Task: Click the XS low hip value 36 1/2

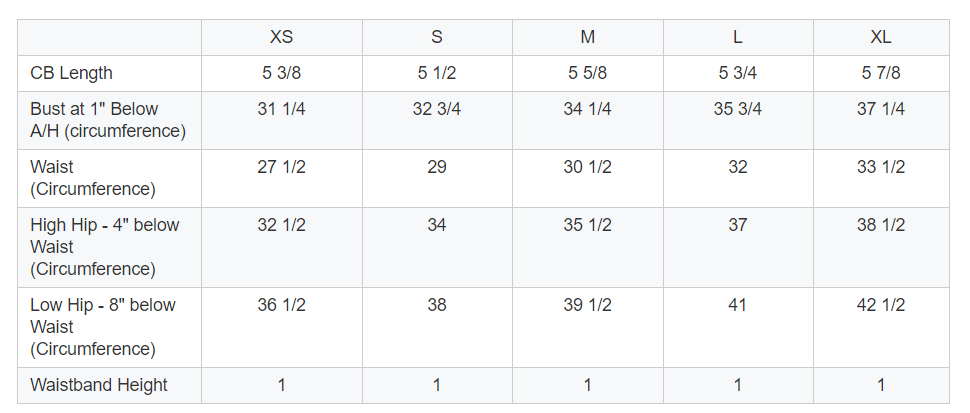Action: (x=281, y=305)
